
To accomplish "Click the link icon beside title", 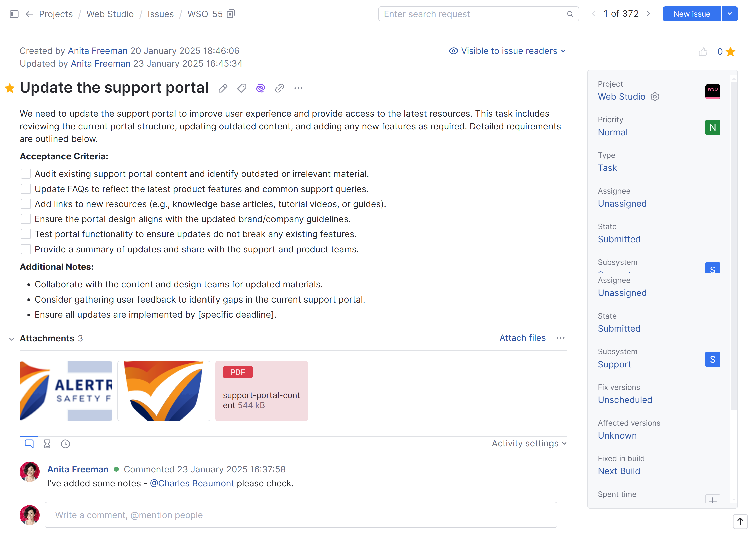I will click(279, 88).
